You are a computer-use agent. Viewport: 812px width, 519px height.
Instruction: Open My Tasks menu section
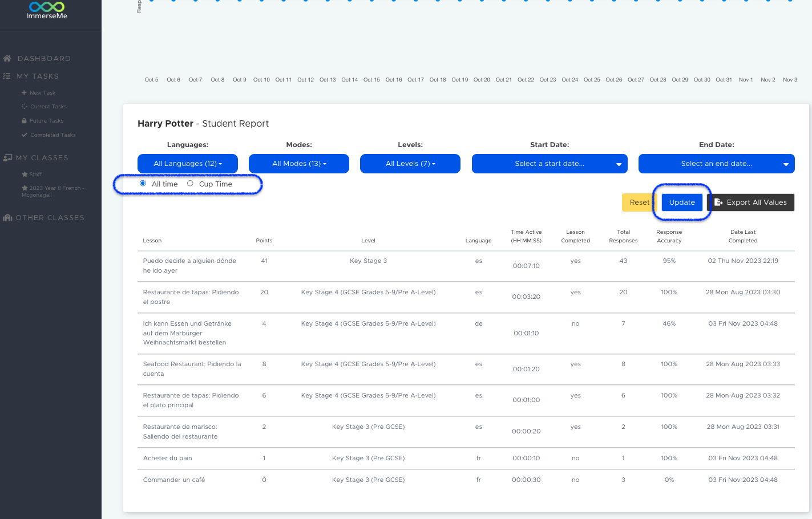click(38, 76)
